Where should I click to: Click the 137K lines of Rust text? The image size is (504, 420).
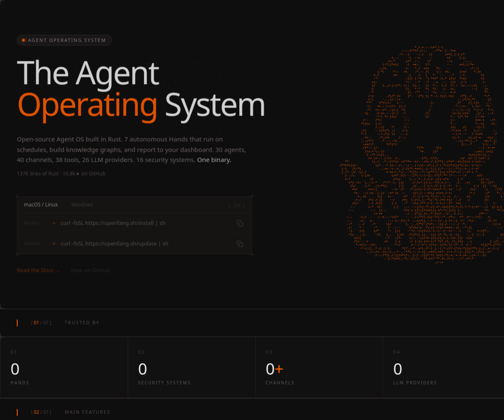38,174
